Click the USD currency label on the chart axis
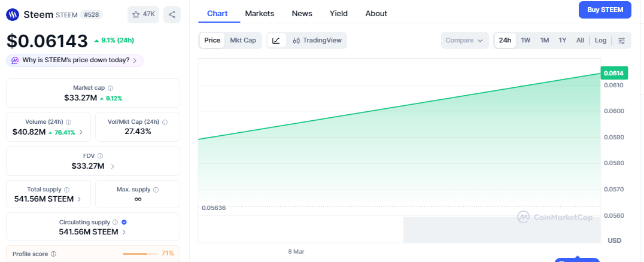The width and height of the screenshot is (644, 262). [613, 240]
